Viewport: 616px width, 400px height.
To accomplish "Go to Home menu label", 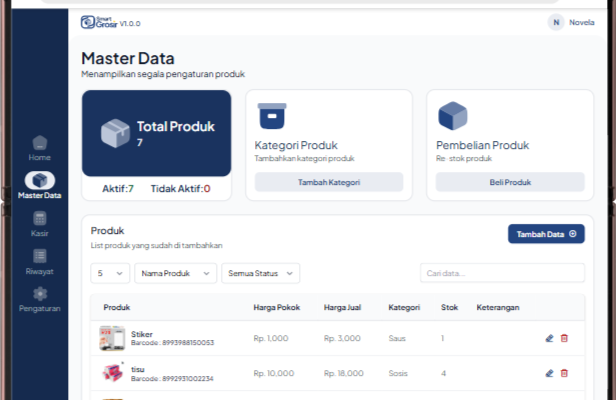I will [x=40, y=157].
